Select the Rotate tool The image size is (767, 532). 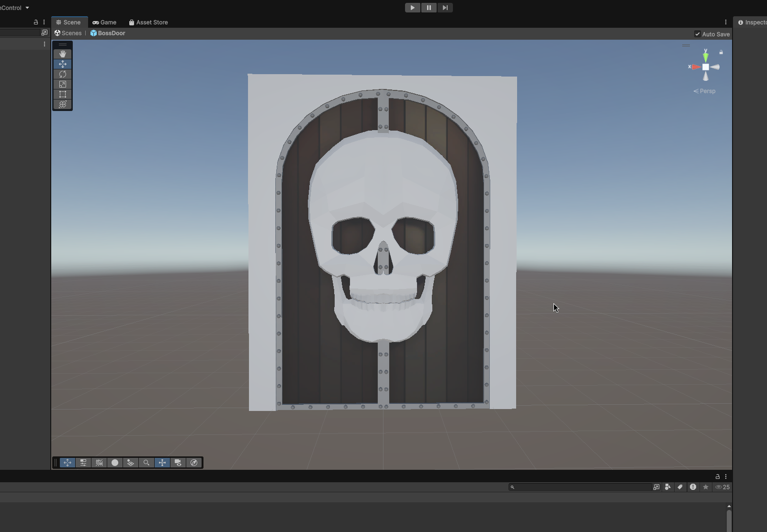pyautogui.click(x=62, y=74)
